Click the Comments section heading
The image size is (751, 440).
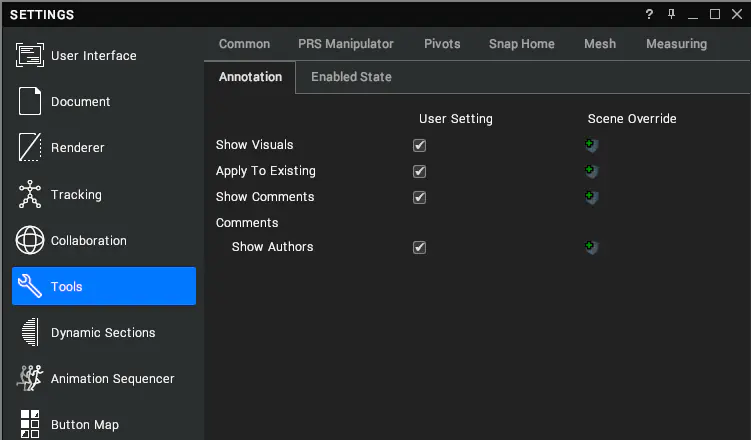coord(247,223)
